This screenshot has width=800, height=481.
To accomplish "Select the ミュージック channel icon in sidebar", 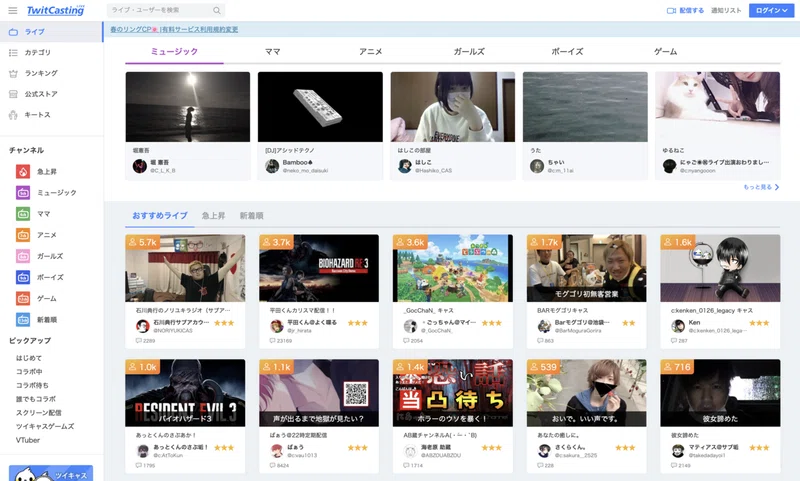I will click(23, 193).
